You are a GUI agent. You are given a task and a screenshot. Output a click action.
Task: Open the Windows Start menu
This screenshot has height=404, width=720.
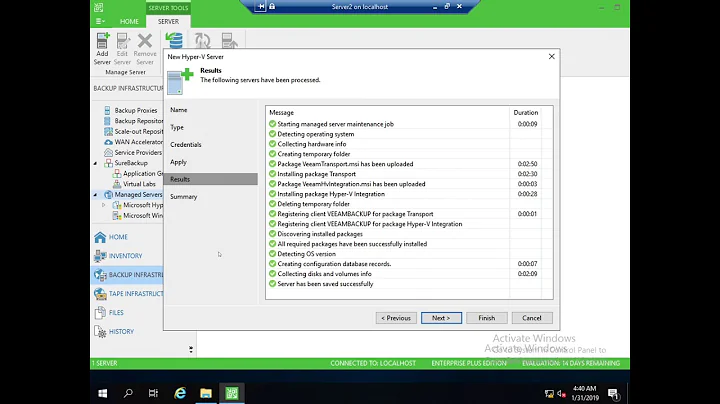[x=103, y=393]
